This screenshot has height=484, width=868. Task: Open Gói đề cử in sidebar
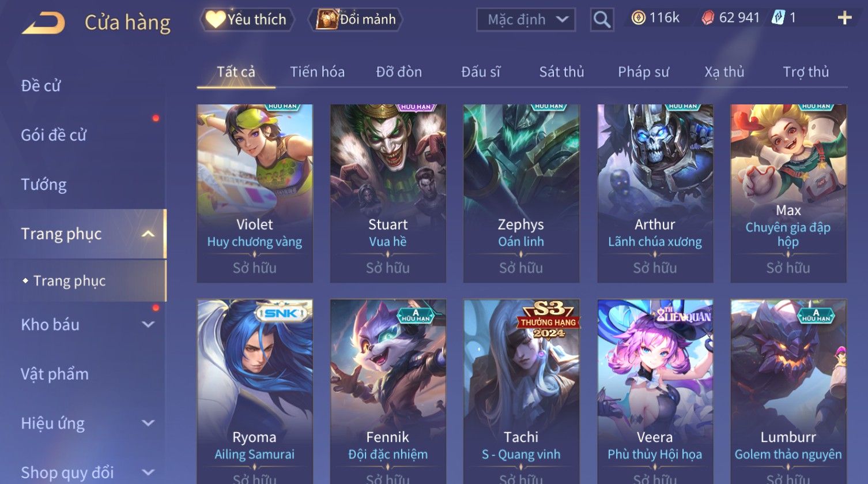pyautogui.click(x=54, y=135)
